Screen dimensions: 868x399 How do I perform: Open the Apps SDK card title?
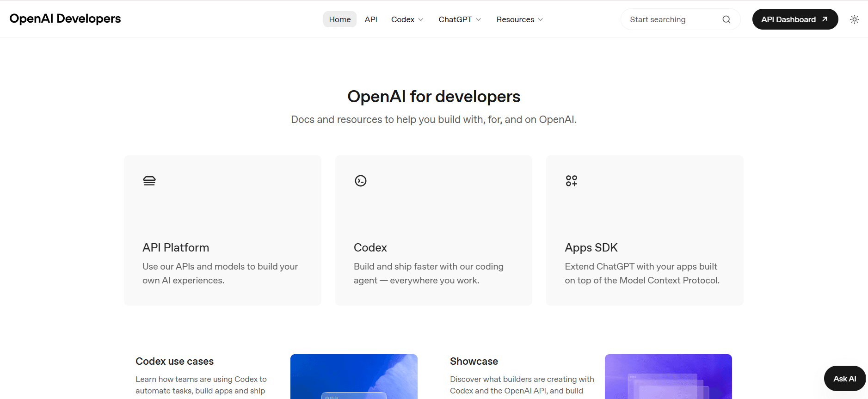coord(591,248)
